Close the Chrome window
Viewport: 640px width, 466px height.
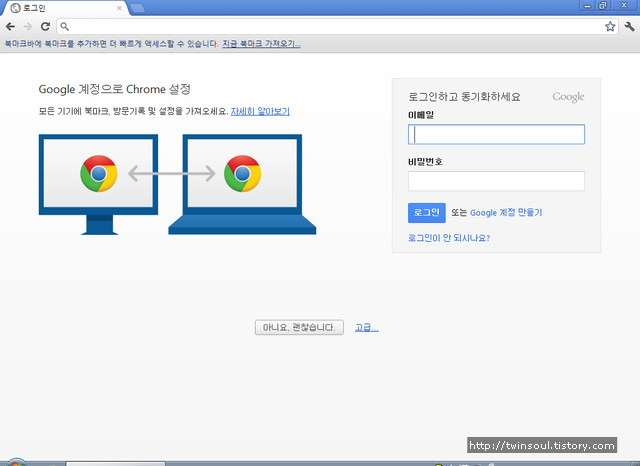pos(624,6)
